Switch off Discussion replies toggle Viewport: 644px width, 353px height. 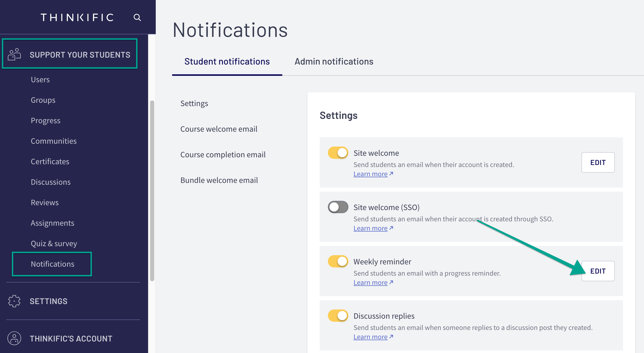338,316
